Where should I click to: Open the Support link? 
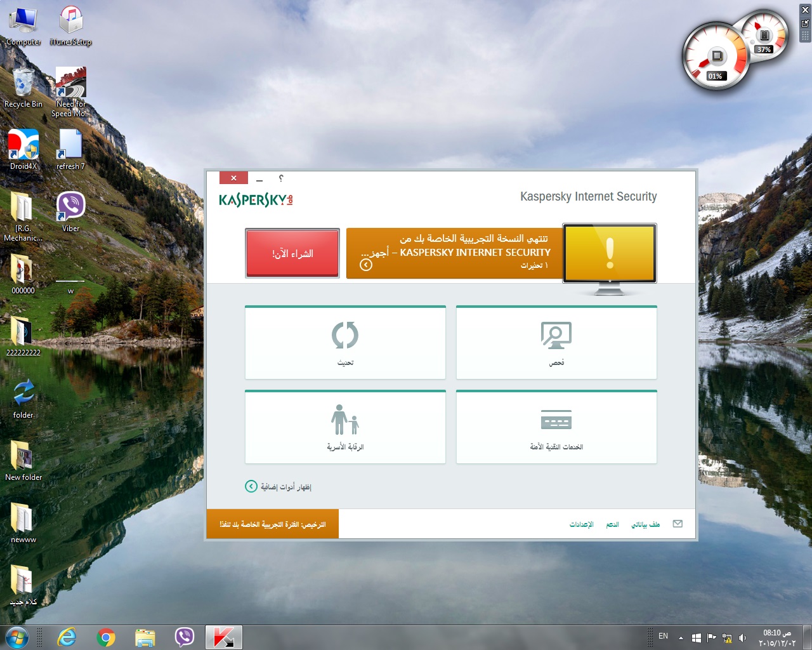[x=612, y=524]
